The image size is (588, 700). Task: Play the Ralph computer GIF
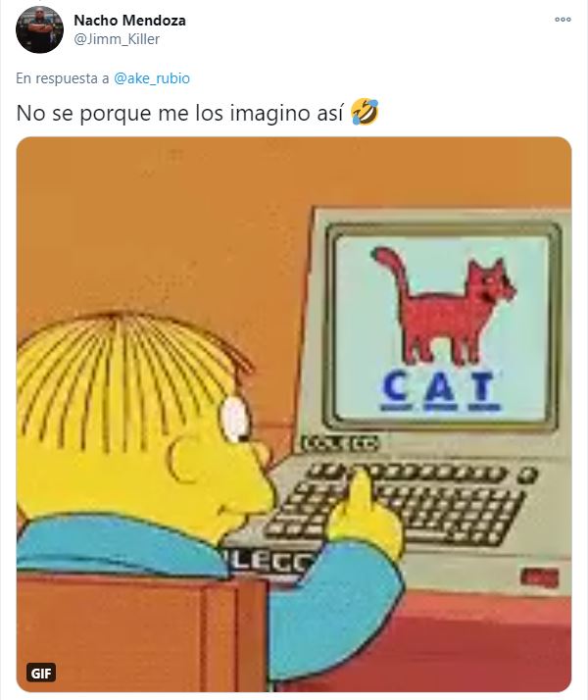(294, 415)
